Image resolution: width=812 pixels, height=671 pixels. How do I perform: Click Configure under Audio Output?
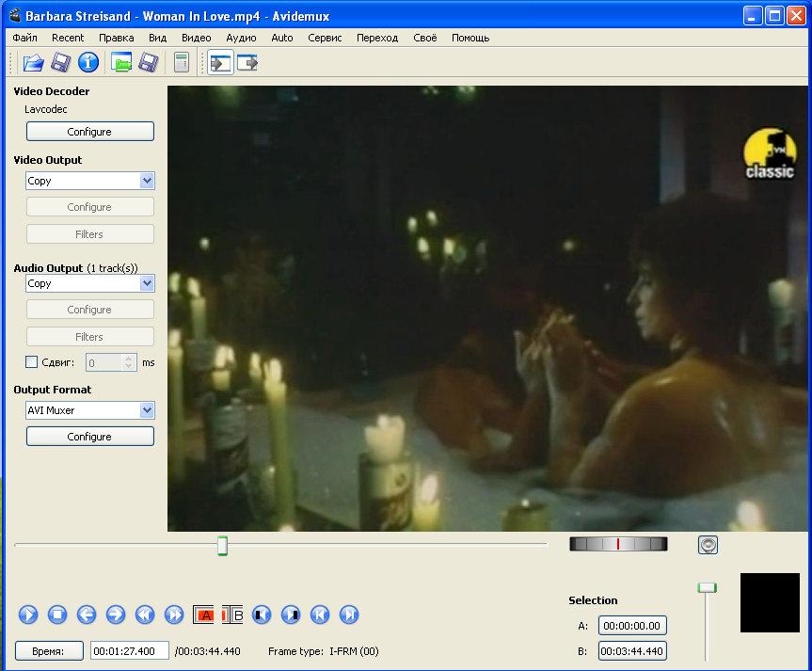click(x=90, y=310)
